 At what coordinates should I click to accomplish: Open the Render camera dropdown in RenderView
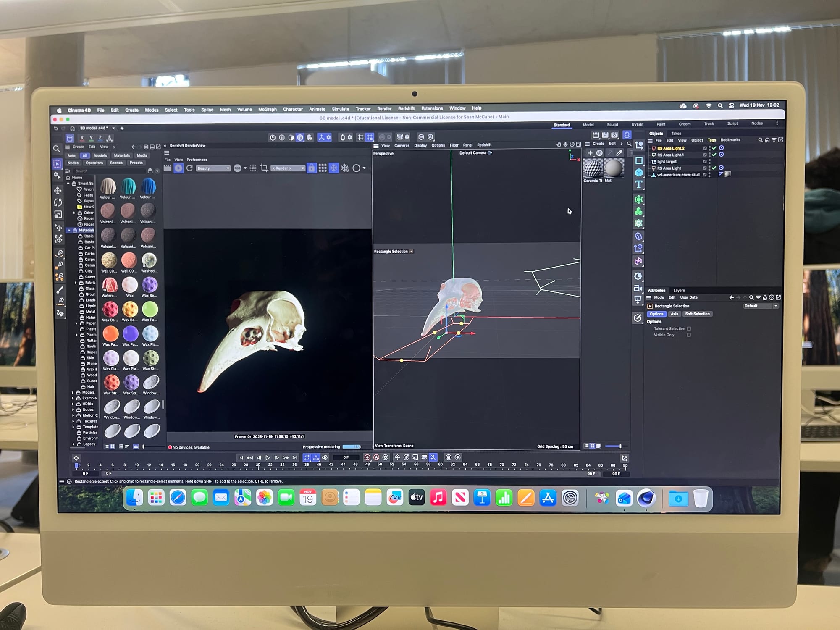point(288,168)
